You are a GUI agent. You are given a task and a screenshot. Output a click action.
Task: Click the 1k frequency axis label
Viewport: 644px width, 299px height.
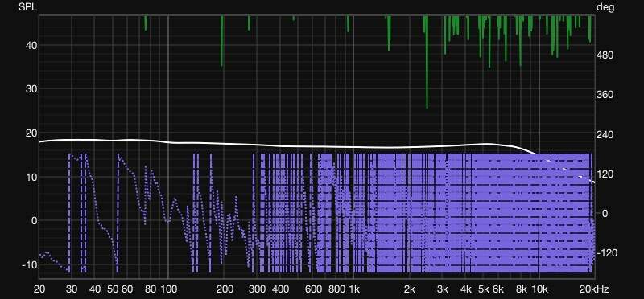pos(353,289)
